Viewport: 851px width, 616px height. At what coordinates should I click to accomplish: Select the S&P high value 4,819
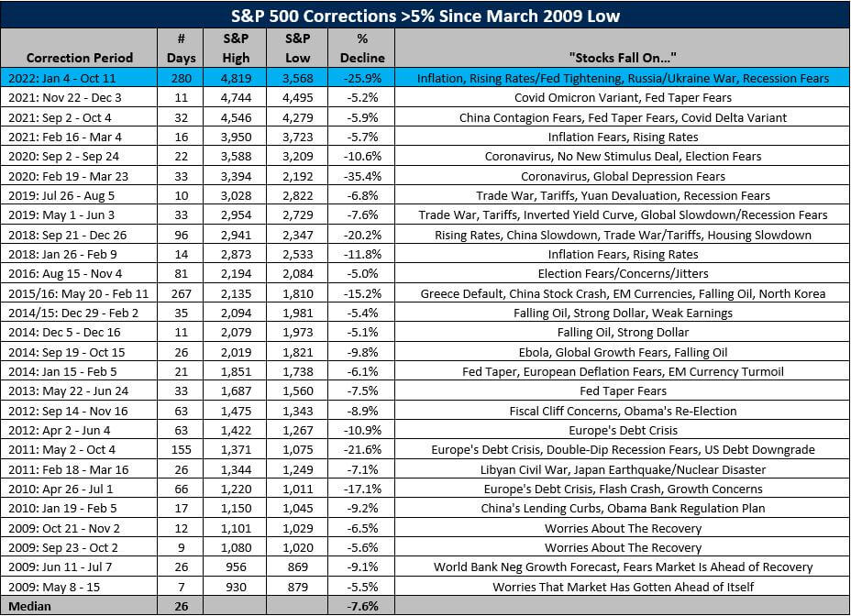(236, 78)
